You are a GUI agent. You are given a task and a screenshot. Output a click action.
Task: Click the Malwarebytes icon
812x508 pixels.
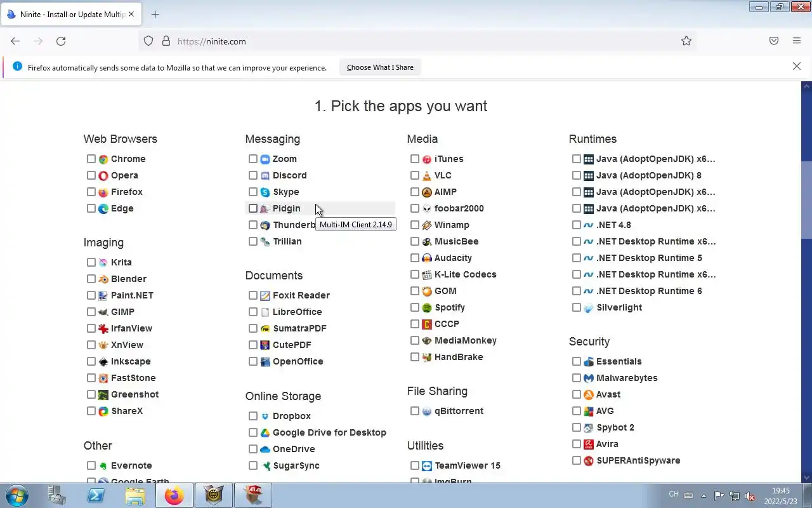pos(589,378)
